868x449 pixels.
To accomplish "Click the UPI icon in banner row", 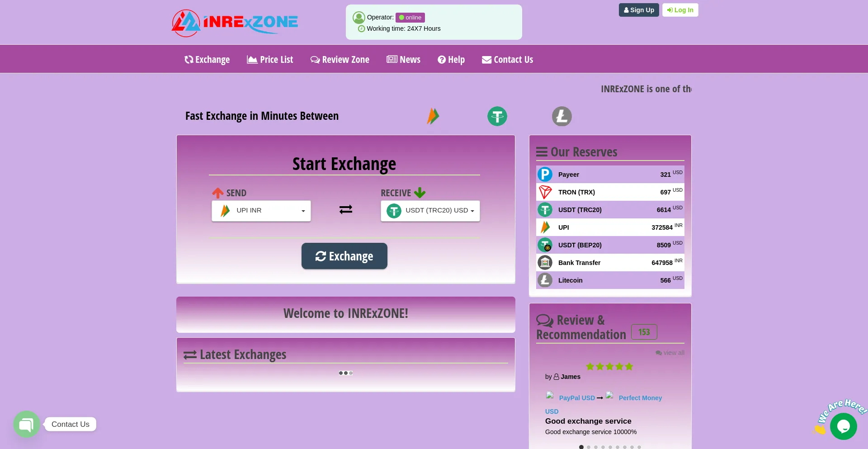I will 433,116.
